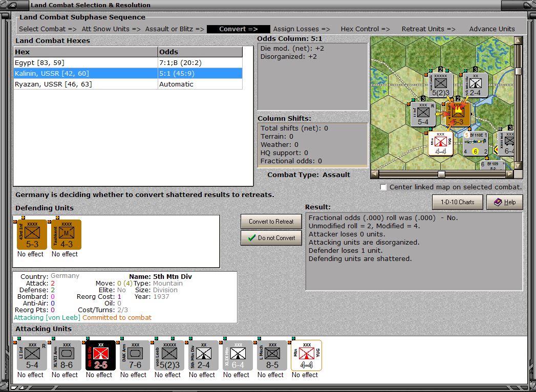
Task: Select the von Leeb HQ attacking unit
Action: click(169, 356)
